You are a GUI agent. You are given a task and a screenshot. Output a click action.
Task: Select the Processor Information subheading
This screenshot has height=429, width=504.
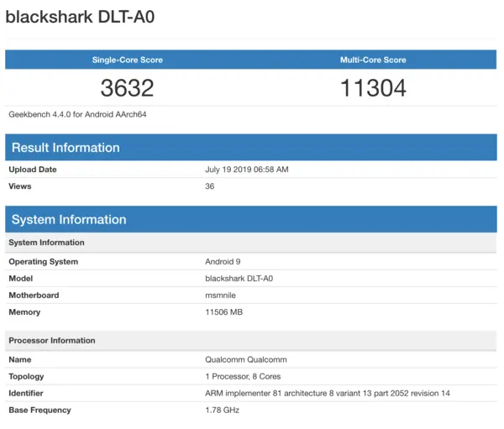click(x=51, y=341)
